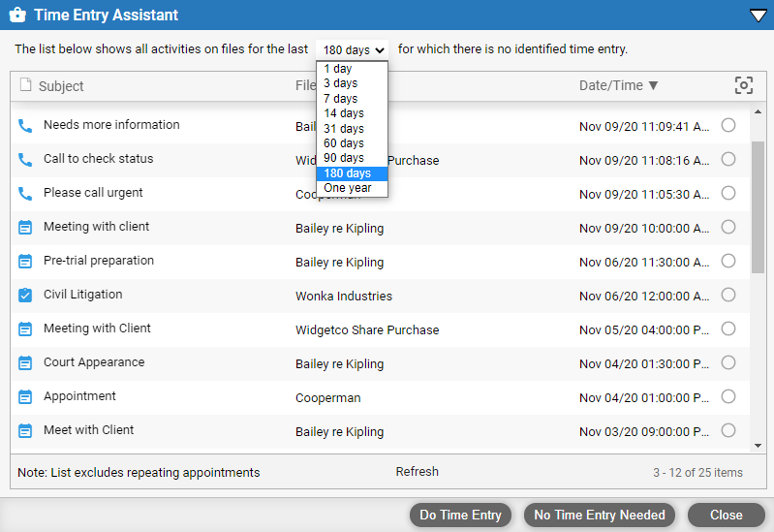
Task: Click 'Cooperman' in the Appointment row
Action: pos(328,398)
